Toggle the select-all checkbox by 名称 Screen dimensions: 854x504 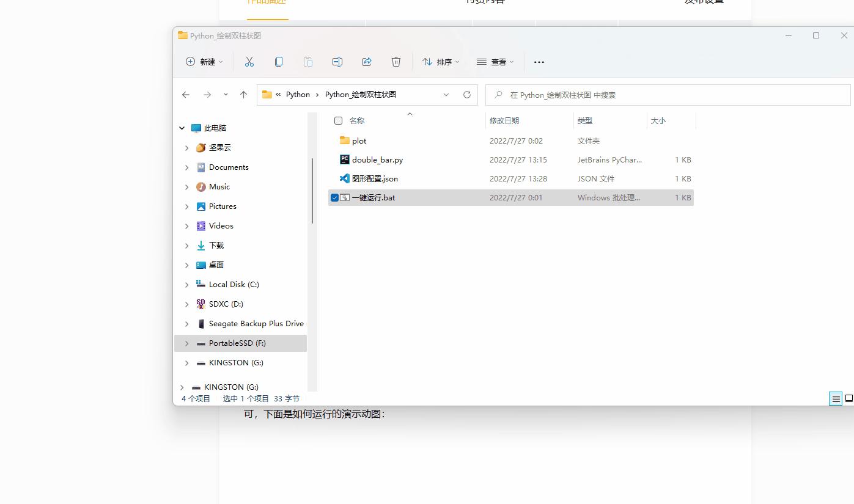point(339,121)
